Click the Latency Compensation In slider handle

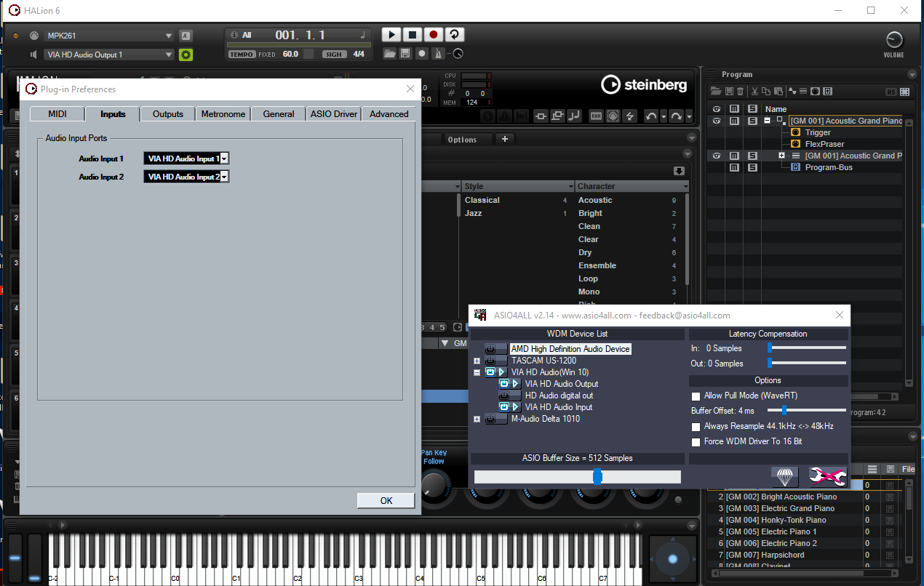770,348
